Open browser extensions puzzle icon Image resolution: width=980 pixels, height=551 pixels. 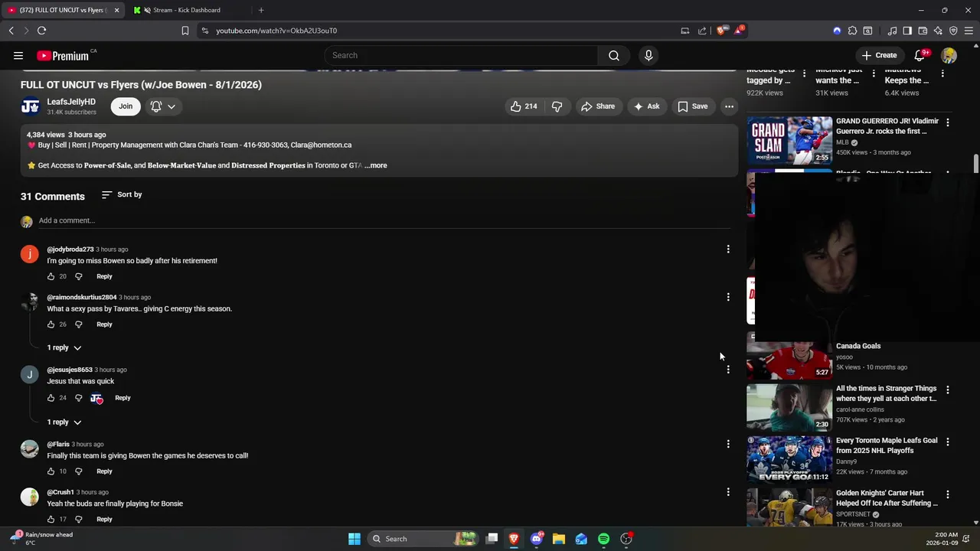click(x=852, y=31)
